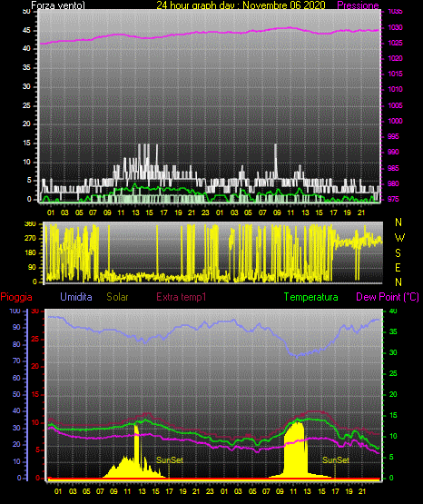Click the magenta 'Pressione' legend label
423x504 pixels.
point(359,5)
